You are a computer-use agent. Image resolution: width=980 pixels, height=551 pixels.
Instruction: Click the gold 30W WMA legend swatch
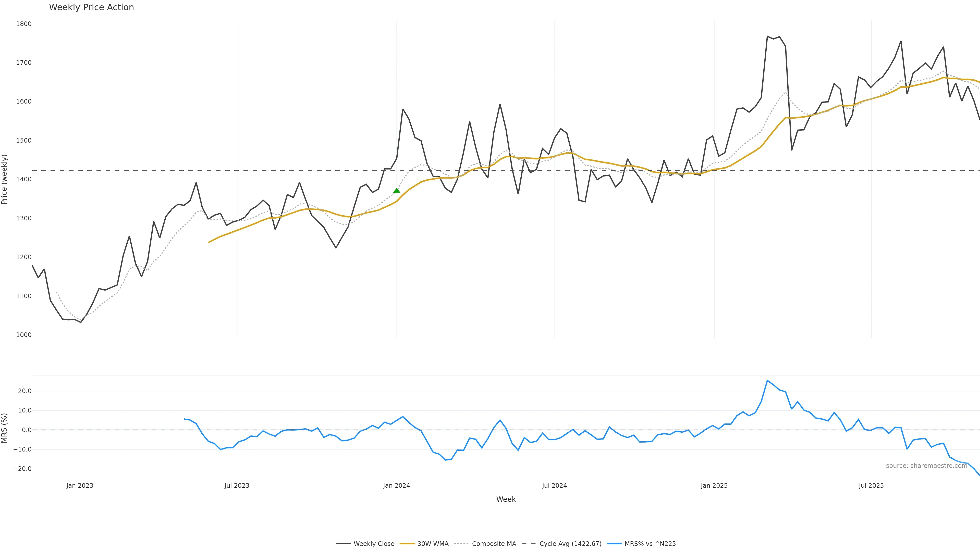[407, 544]
